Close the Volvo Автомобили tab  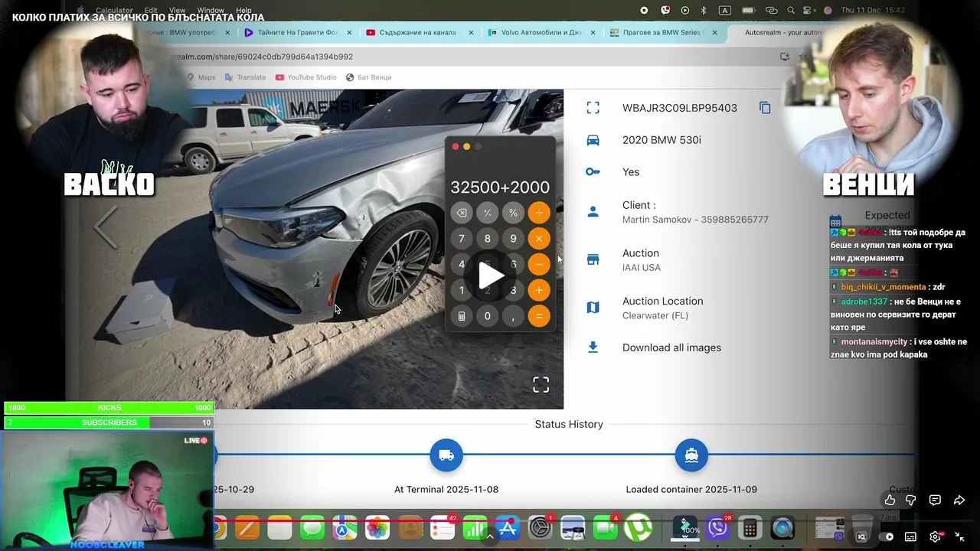(x=593, y=33)
